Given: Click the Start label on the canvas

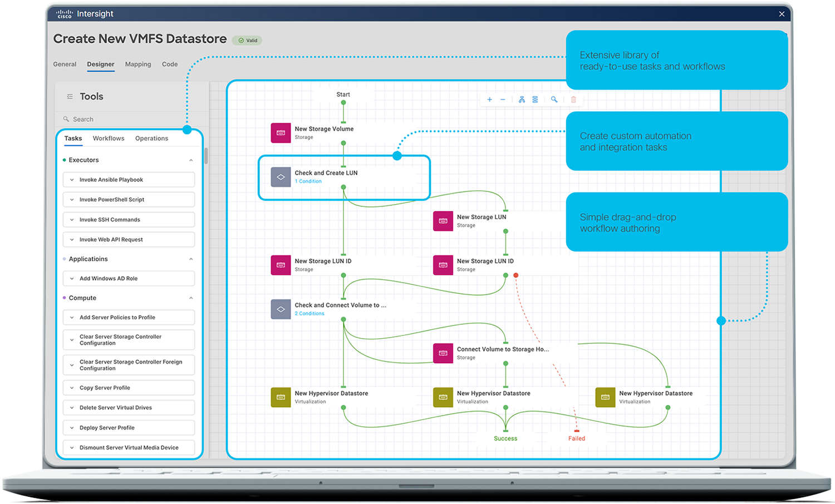Looking at the screenshot, I should pos(343,95).
